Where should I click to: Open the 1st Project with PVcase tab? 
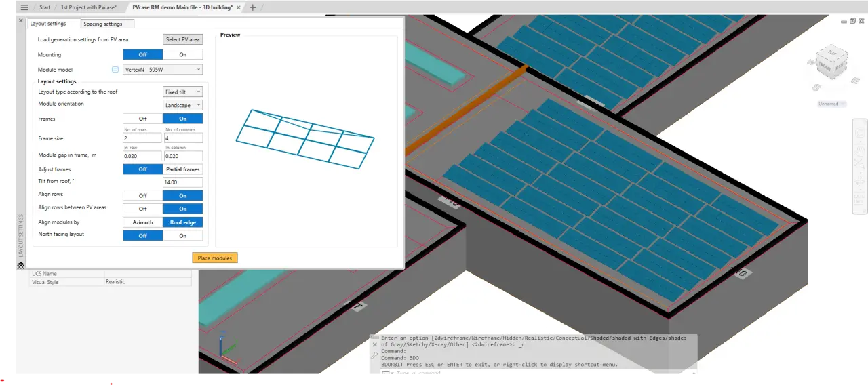[x=88, y=7]
